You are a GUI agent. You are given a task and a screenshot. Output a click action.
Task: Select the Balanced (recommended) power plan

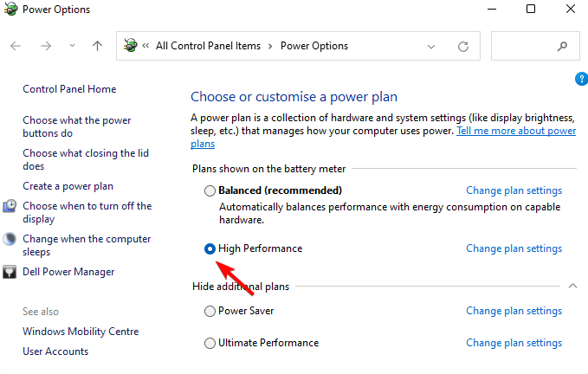(210, 190)
